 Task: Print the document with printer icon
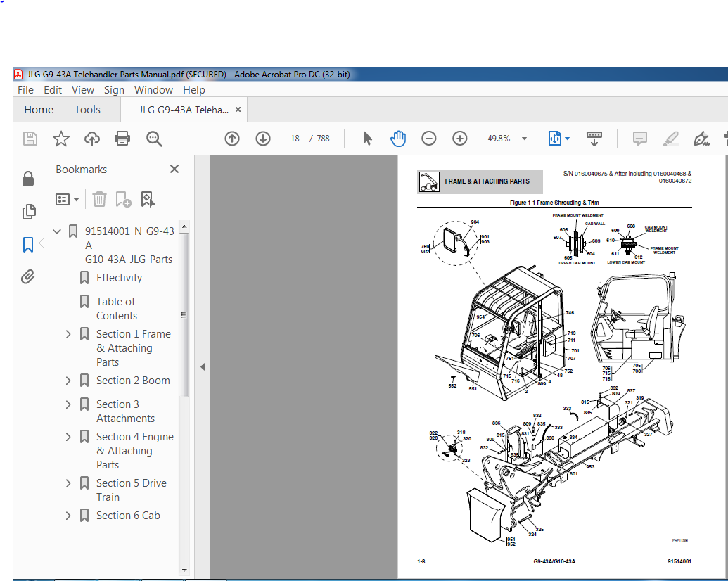[x=122, y=139]
